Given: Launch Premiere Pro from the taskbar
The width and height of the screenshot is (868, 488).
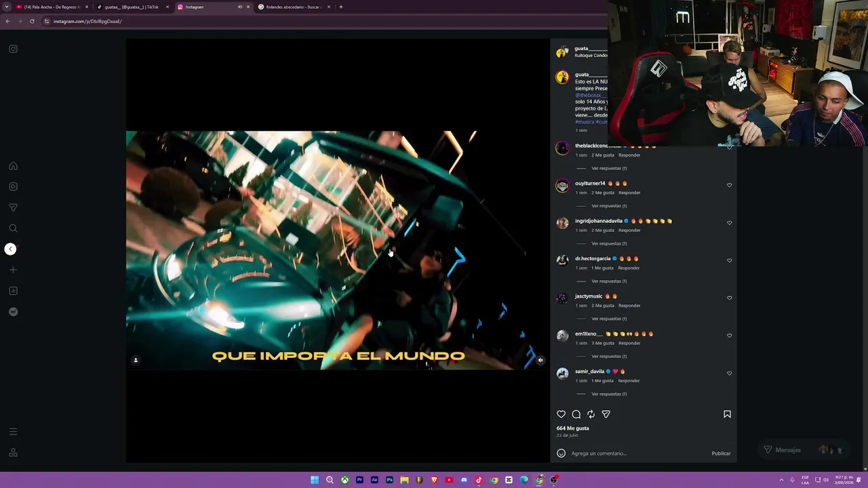Looking at the screenshot, I should coord(359,480).
